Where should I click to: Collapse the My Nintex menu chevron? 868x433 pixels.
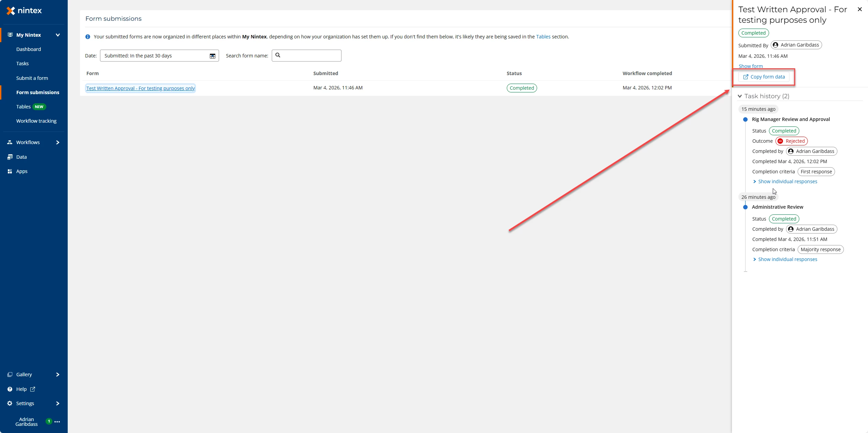[57, 35]
